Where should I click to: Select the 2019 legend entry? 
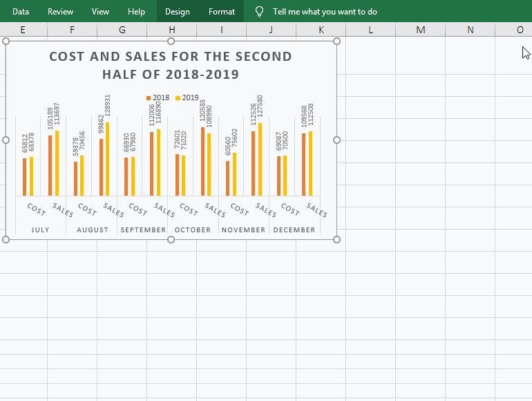pyautogui.click(x=187, y=97)
